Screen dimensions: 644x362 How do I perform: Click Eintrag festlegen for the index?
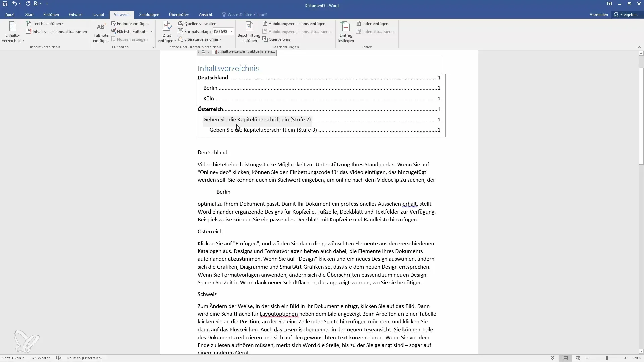coord(345,32)
